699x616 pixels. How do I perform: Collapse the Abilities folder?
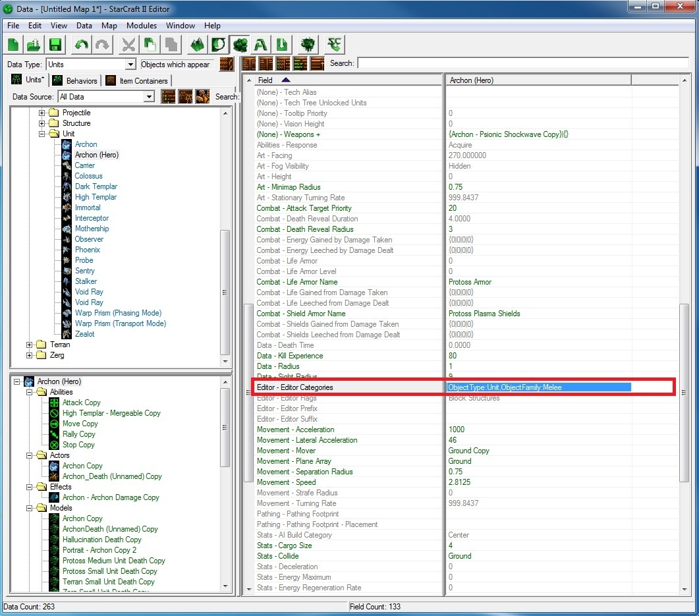coord(30,392)
